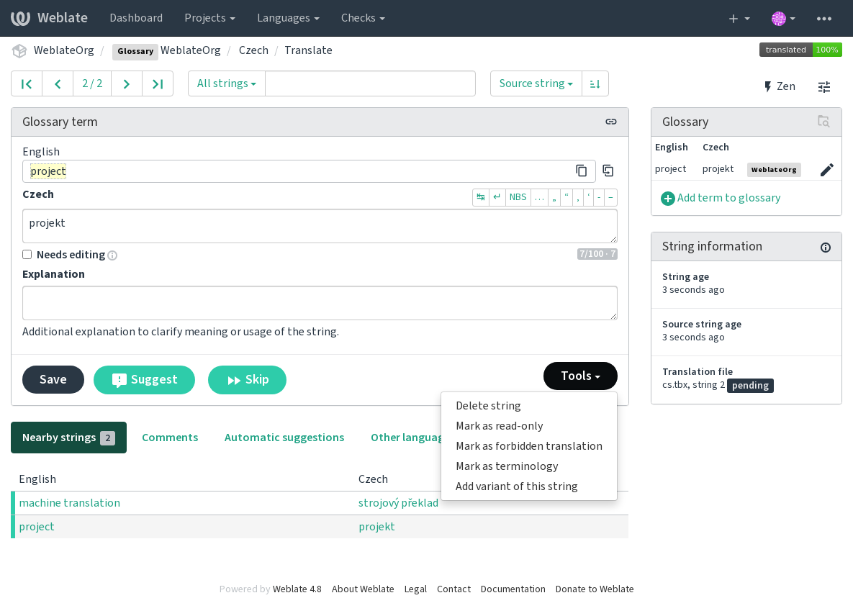Open Czech breadcrumb link

pyautogui.click(x=253, y=50)
